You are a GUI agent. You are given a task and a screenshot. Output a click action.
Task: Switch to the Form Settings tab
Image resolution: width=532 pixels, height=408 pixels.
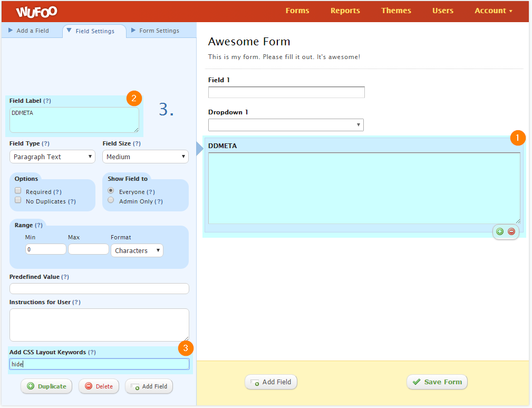155,31
